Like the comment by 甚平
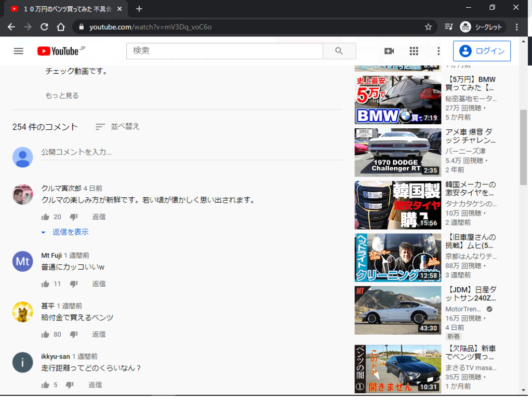532x400 pixels. [x=45, y=335]
